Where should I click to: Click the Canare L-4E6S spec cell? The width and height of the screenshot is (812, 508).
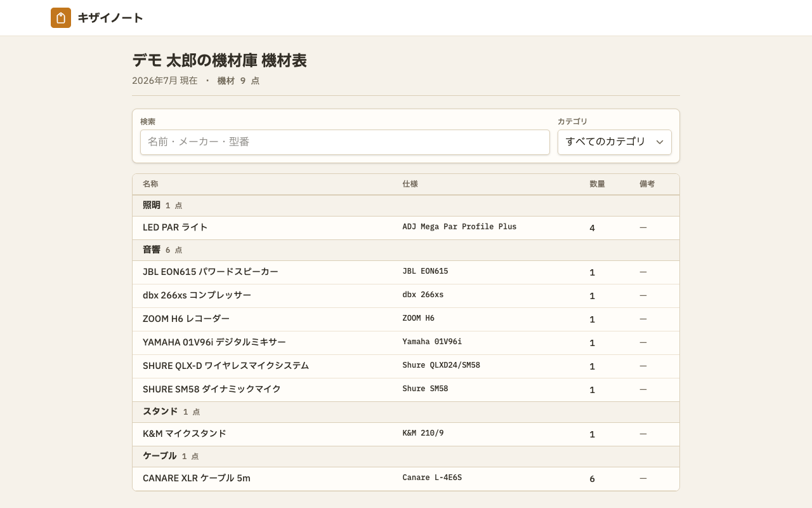pyautogui.click(x=432, y=478)
